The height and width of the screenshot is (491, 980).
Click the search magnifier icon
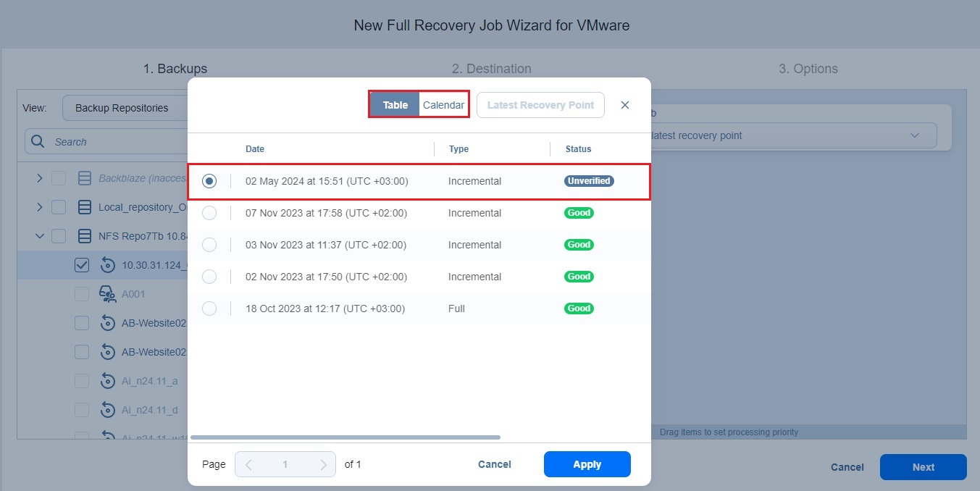coord(38,142)
